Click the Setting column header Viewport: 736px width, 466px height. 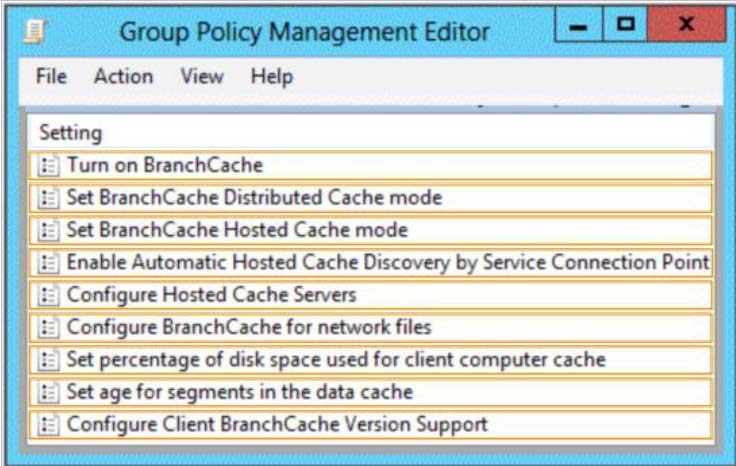(70, 133)
